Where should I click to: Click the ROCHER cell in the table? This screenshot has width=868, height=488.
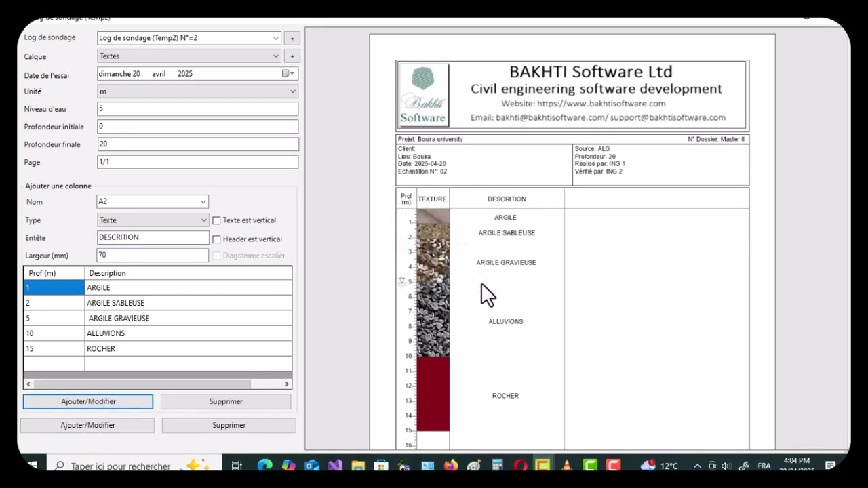(189, 349)
